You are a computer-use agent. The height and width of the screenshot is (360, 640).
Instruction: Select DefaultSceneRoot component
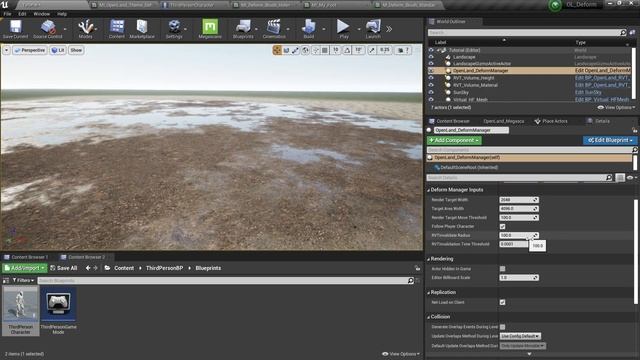tap(469, 167)
